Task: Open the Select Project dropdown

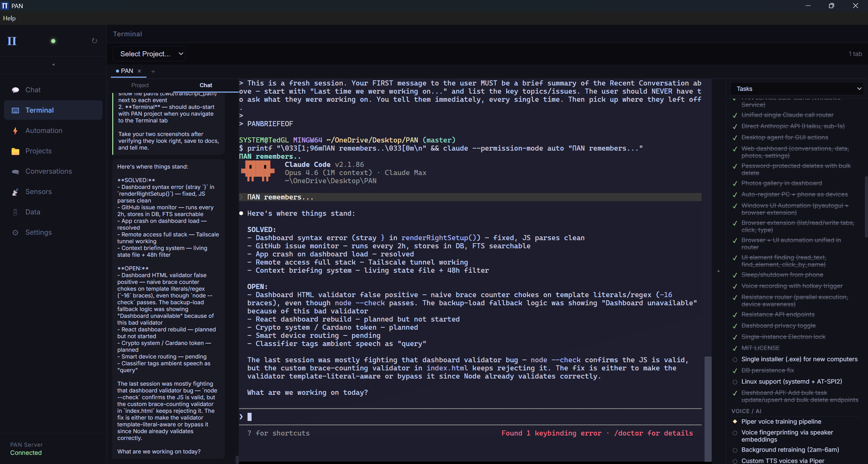Action: click(149, 54)
